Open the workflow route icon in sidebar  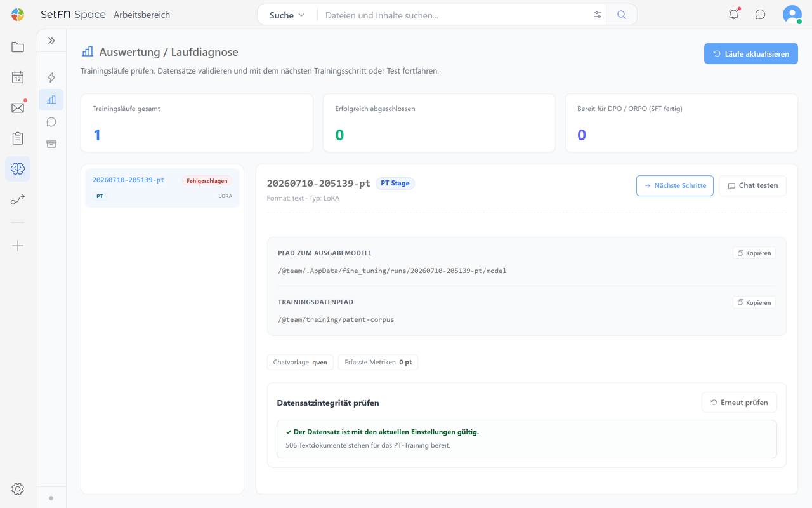click(18, 200)
